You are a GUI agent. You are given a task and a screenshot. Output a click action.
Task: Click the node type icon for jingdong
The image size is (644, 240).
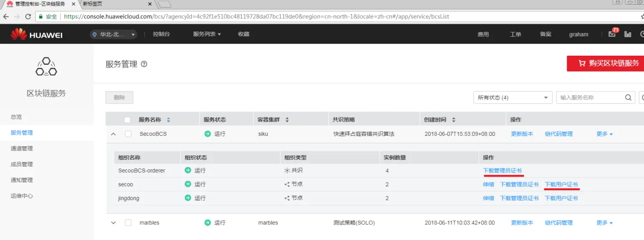tap(287, 198)
